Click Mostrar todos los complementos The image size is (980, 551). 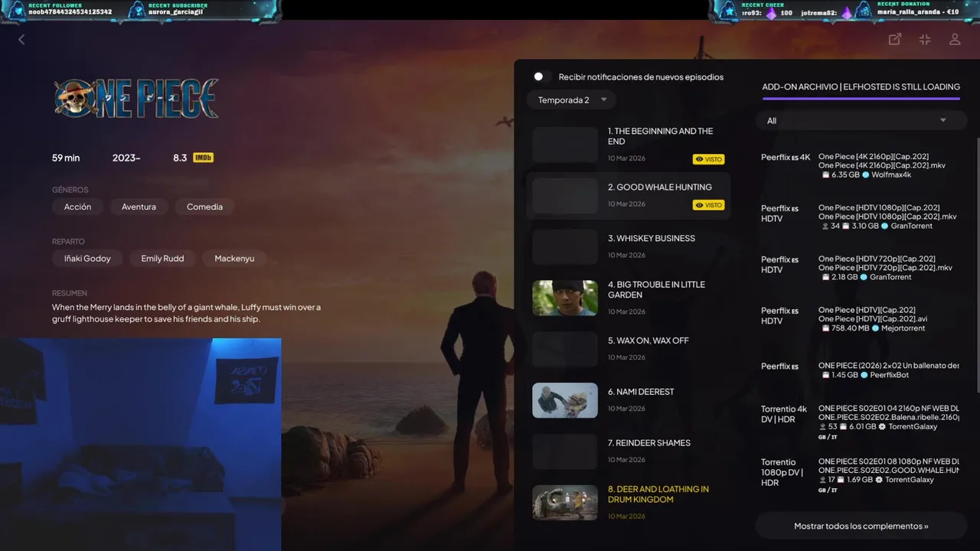point(861,526)
